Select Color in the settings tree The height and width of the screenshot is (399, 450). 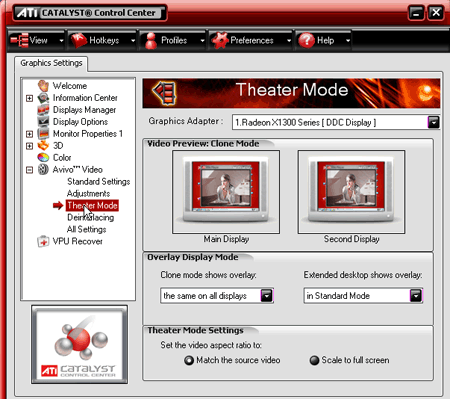click(62, 157)
